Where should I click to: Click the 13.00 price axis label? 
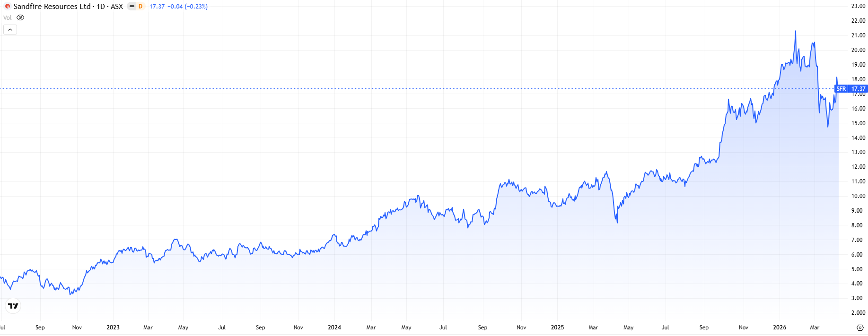click(x=858, y=152)
